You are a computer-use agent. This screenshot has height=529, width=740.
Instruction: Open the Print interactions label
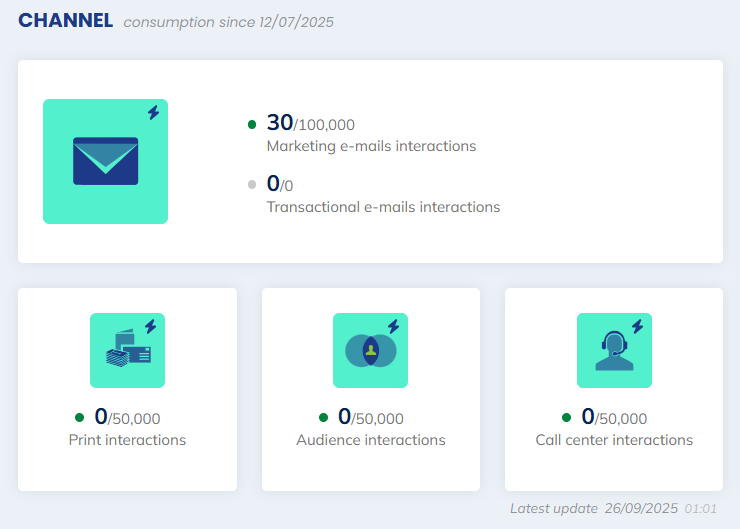(x=127, y=440)
